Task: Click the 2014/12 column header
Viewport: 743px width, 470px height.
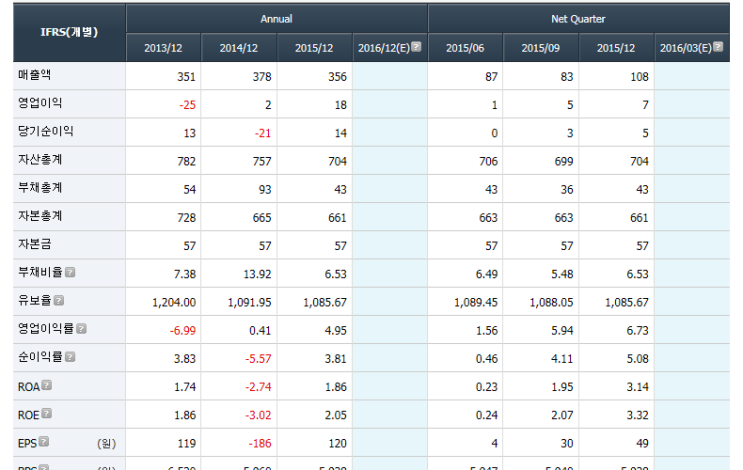Action: [x=238, y=48]
